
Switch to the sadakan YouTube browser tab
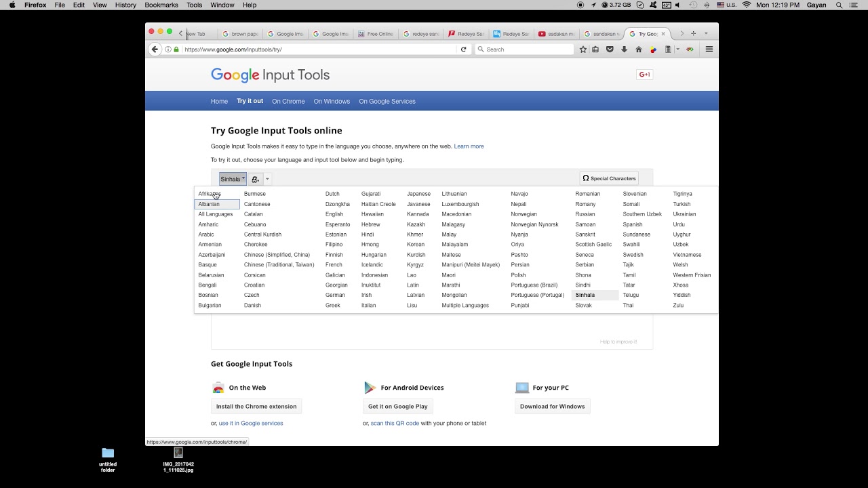click(556, 33)
